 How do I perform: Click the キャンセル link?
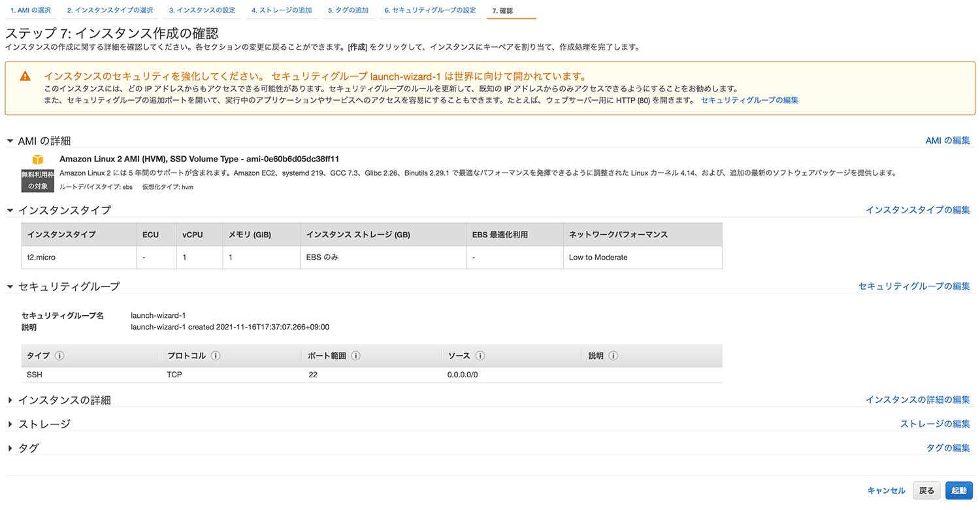pos(886,490)
